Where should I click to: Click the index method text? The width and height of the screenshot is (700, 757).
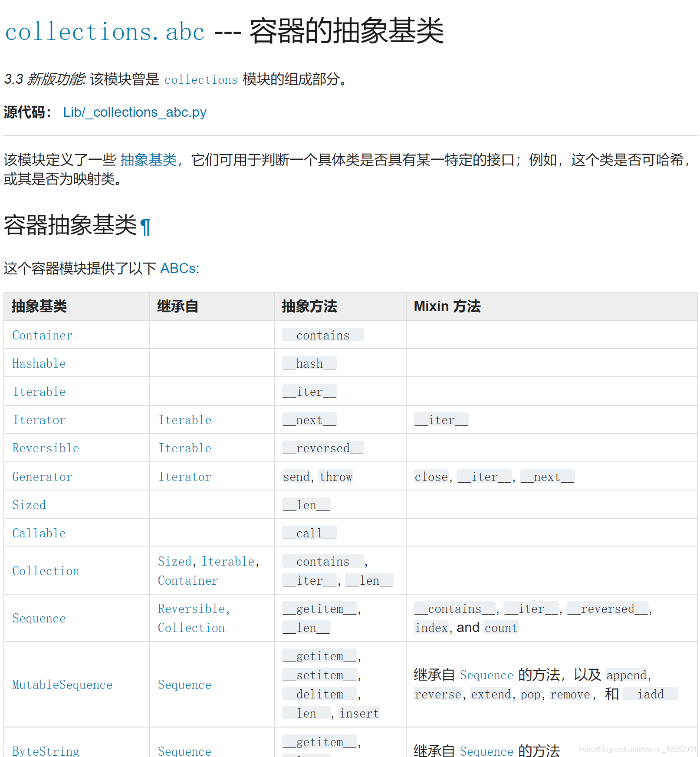[431, 628]
